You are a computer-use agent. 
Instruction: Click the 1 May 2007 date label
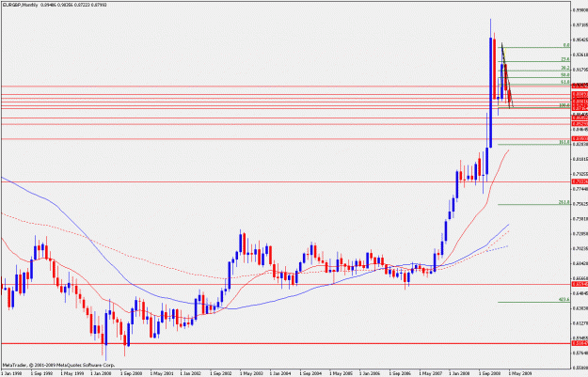point(430,373)
